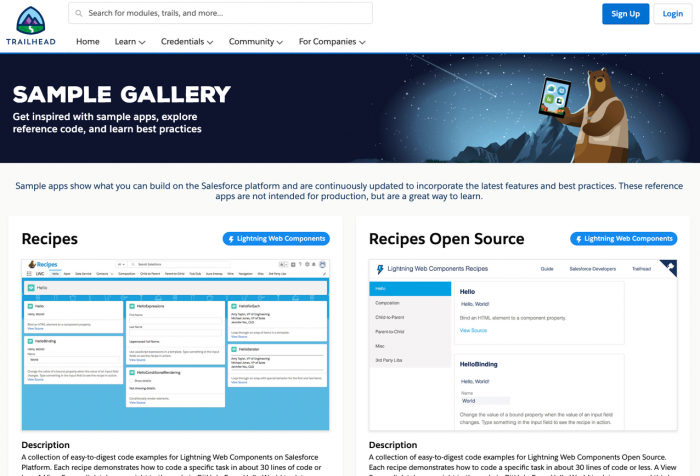Open the Recipes app screenshot thumbnail
This screenshot has height=476, width=700.
(175, 345)
